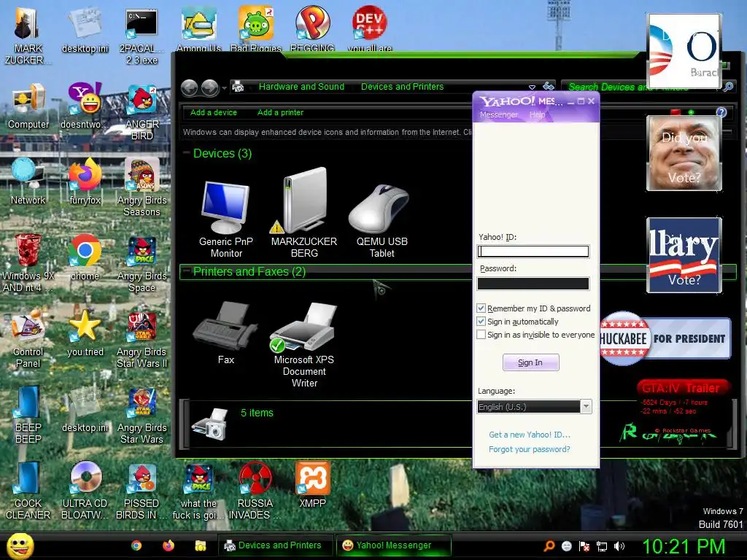Select the Yahoo 'doesntwo' desktop shortcut

point(84,106)
